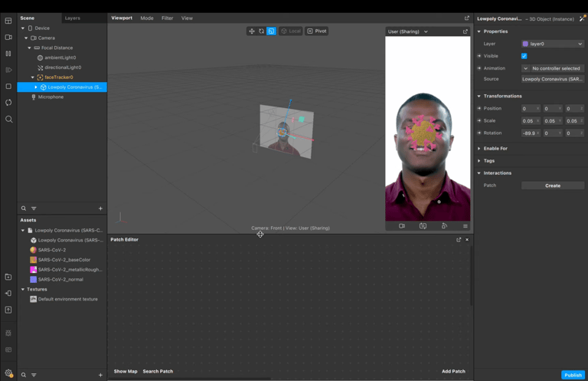
Task: Click the send-to-device icon in left toolbar
Action: pyautogui.click(x=8, y=293)
